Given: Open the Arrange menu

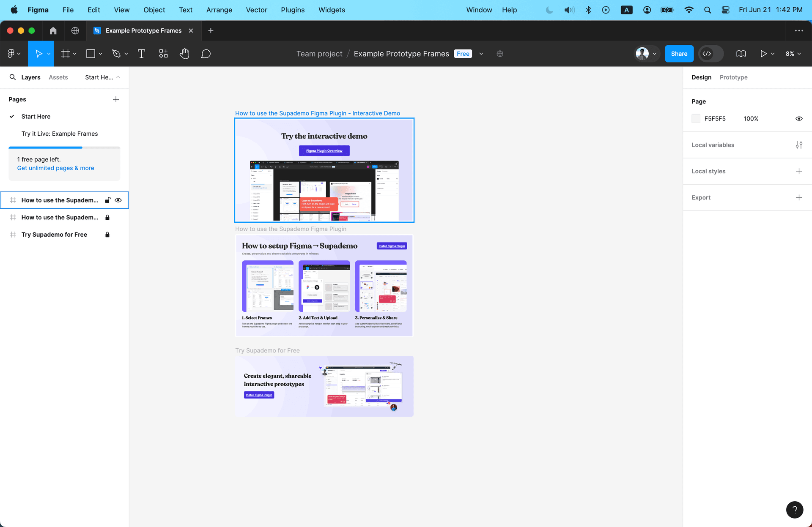Looking at the screenshot, I should click(219, 10).
